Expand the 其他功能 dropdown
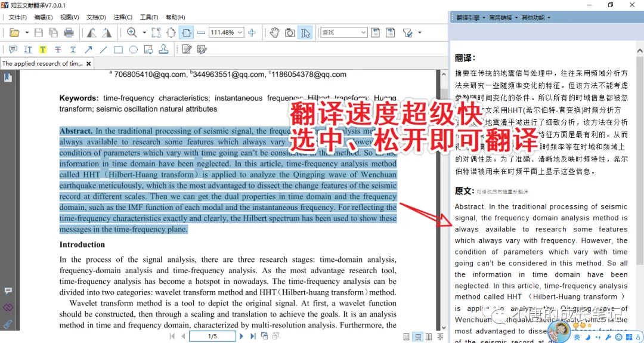The height and width of the screenshot is (343, 644). (x=536, y=18)
